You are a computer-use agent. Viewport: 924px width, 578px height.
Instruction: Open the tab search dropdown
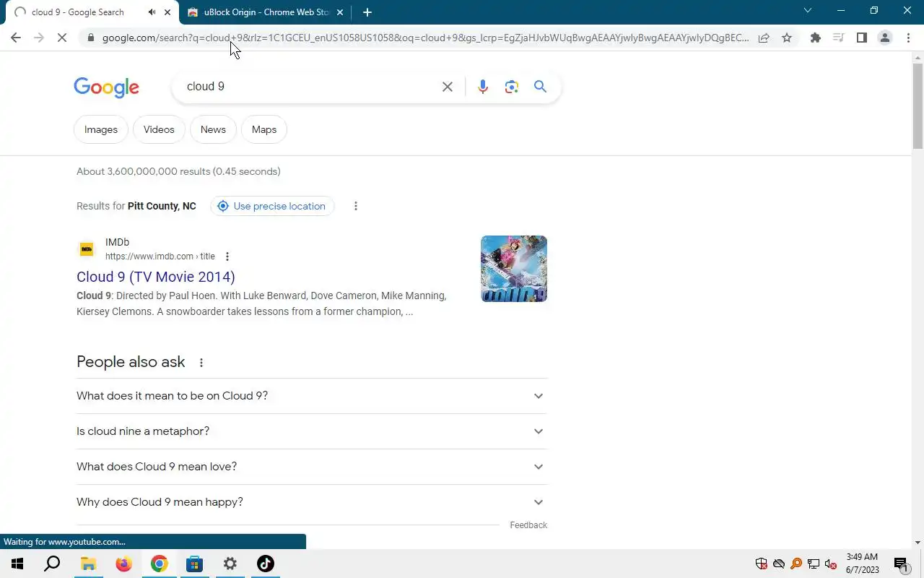coord(808,11)
